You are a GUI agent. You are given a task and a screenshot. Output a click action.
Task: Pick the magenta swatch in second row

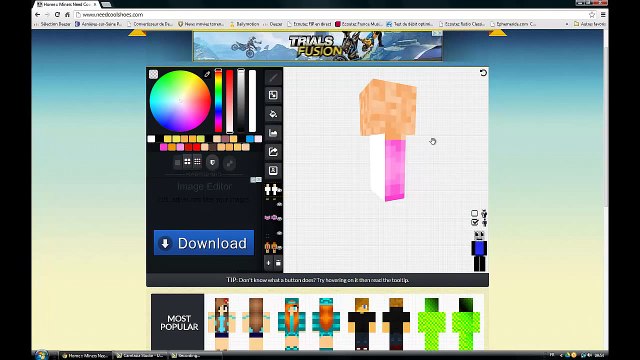tap(164, 147)
